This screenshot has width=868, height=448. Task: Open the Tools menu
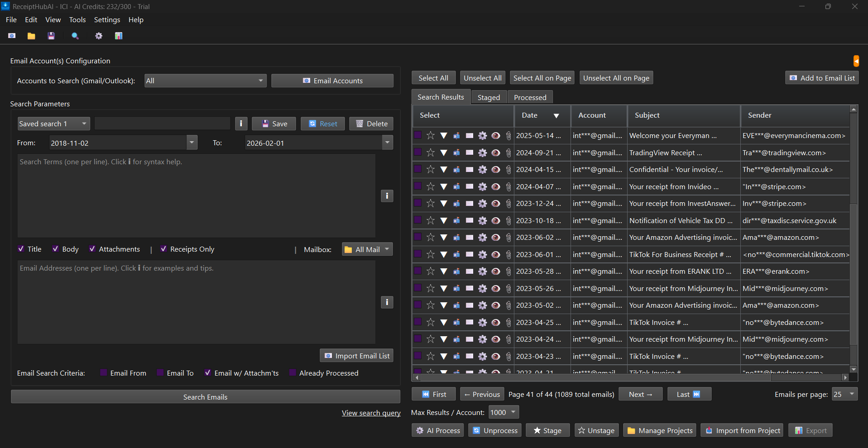click(x=77, y=19)
